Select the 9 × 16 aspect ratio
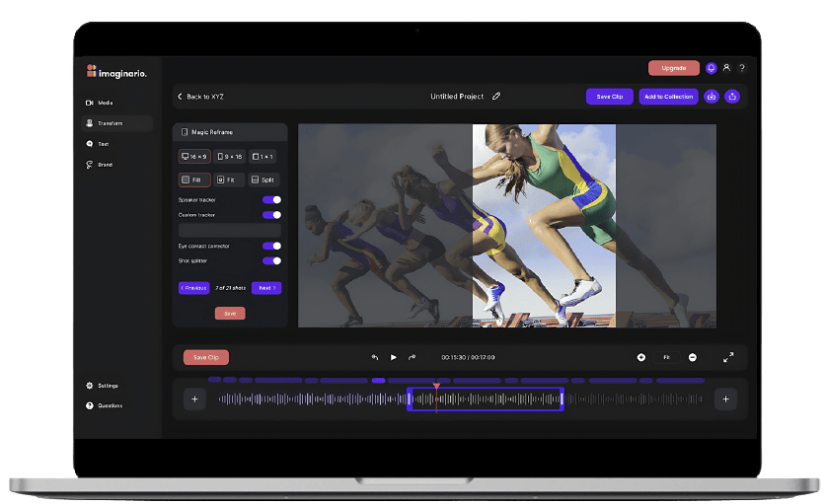The width and height of the screenshot is (826, 504). pos(230,157)
